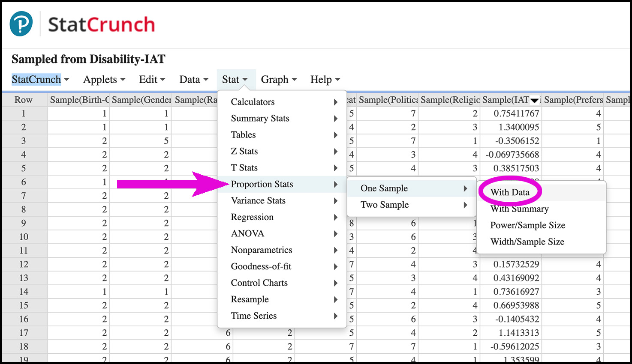
Task: Click the Pearson logo icon
Action: [21, 24]
